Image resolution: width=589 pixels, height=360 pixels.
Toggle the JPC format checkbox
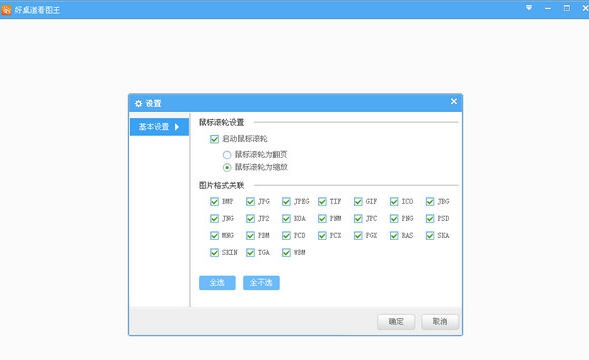358,219
